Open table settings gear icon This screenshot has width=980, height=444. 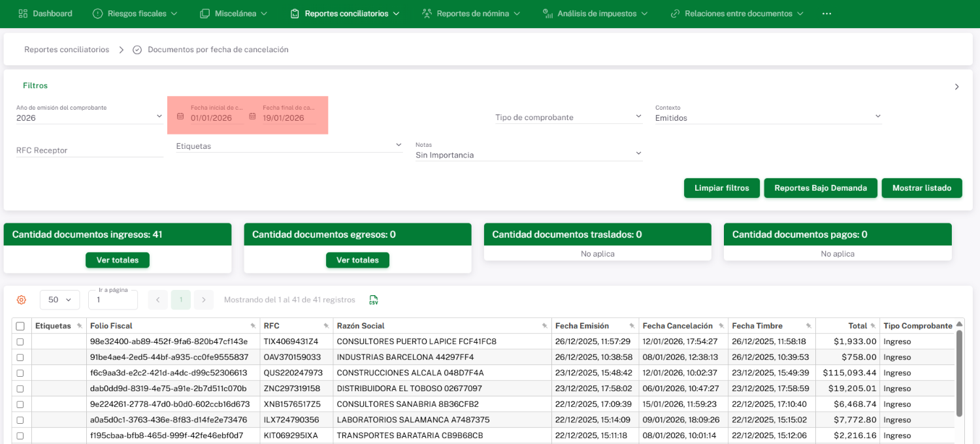(x=22, y=300)
